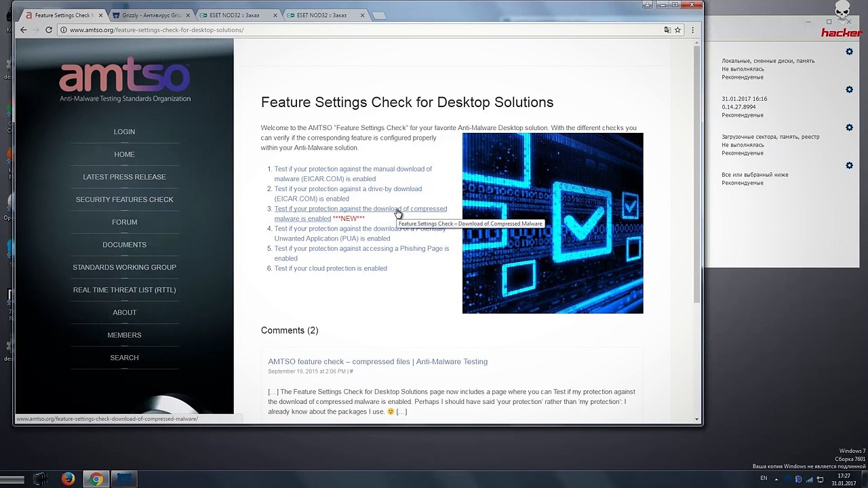Open STANDARDS WORKING GROUP menu item

[124, 267]
